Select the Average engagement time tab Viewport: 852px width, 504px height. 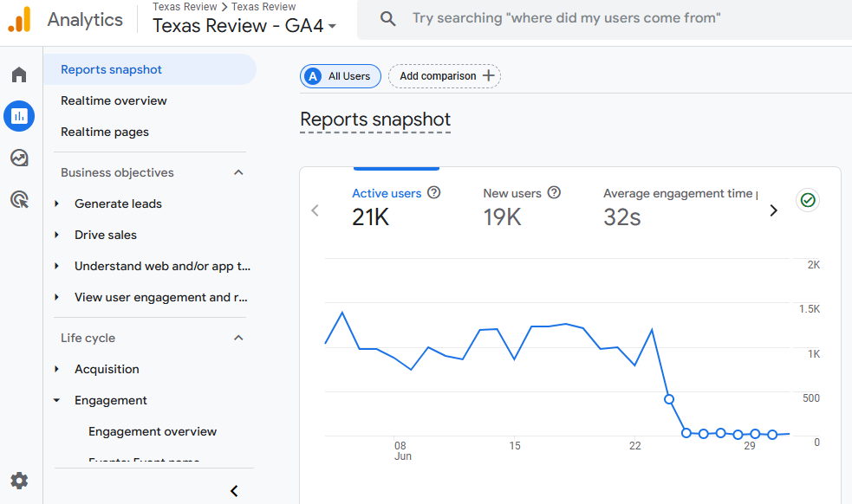(680, 208)
